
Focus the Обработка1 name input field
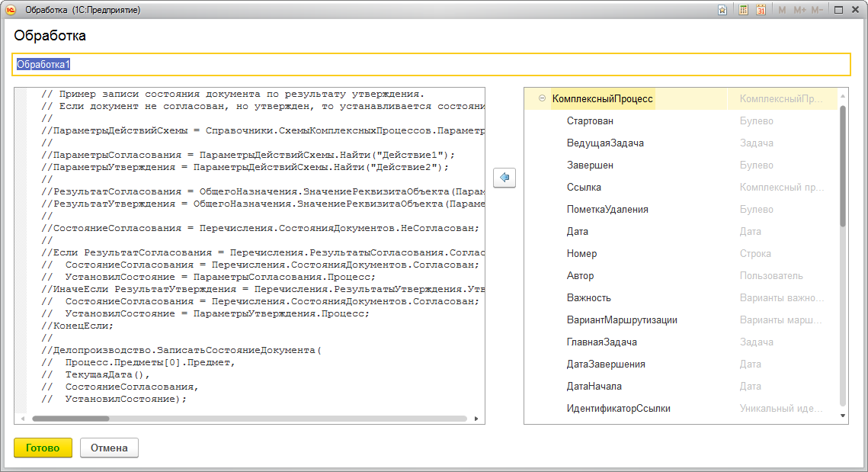point(431,64)
